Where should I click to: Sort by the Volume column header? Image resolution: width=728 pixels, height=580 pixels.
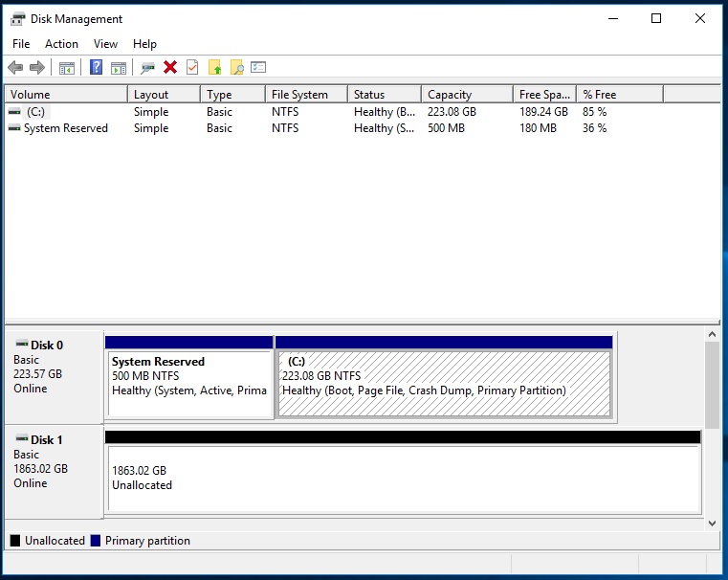click(66, 94)
